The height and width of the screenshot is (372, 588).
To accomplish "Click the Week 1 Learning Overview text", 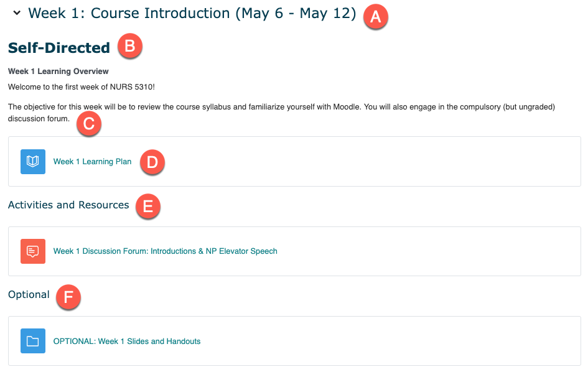I will (58, 72).
